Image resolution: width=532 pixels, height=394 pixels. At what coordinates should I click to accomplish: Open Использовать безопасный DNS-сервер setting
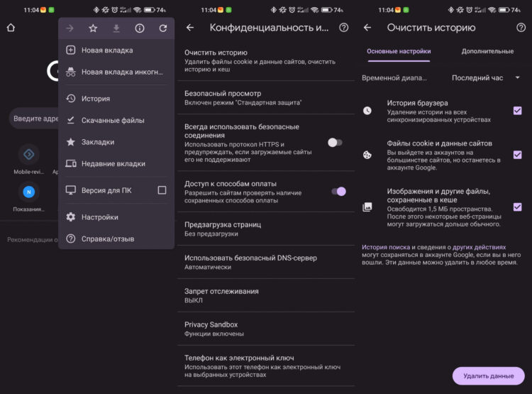coord(266,262)
